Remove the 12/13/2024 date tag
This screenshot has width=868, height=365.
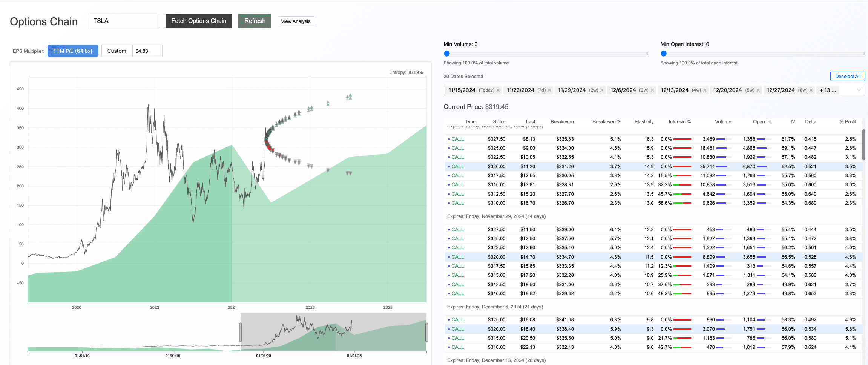pos(705,90)
